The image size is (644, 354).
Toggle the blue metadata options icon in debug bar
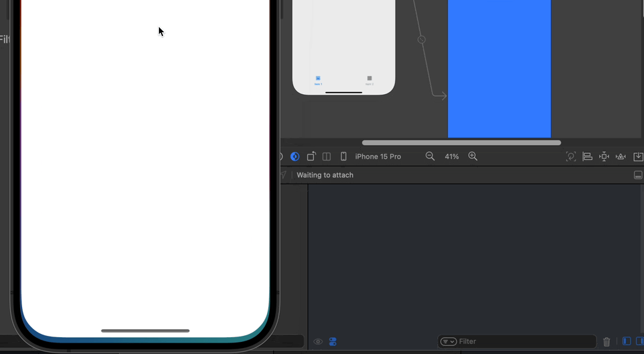[x=333, y=342]
